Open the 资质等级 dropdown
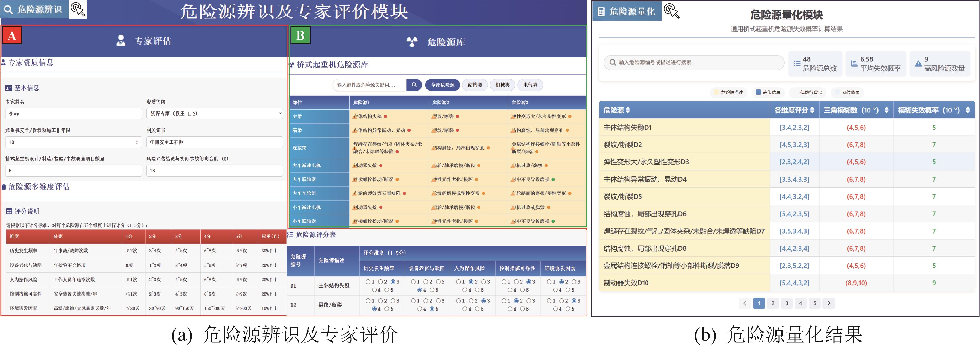Image resolution: width=980 pixels, height=347 pixels. [214, 113]
